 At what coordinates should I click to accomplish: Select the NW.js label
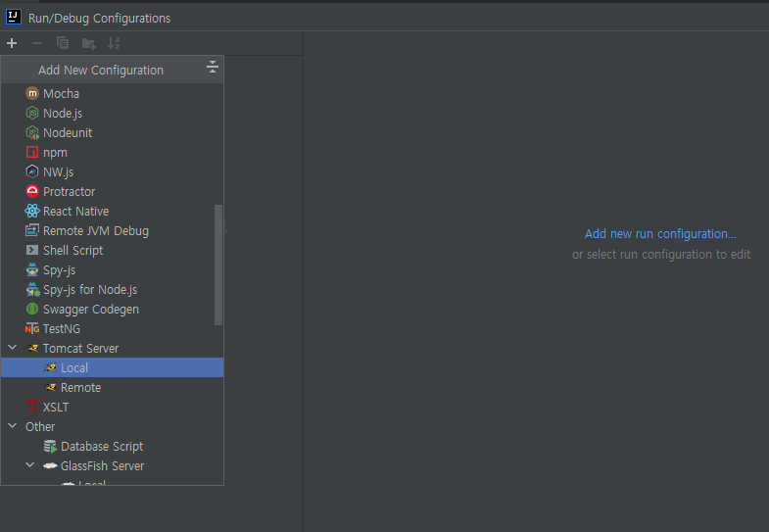click(59, 172)
